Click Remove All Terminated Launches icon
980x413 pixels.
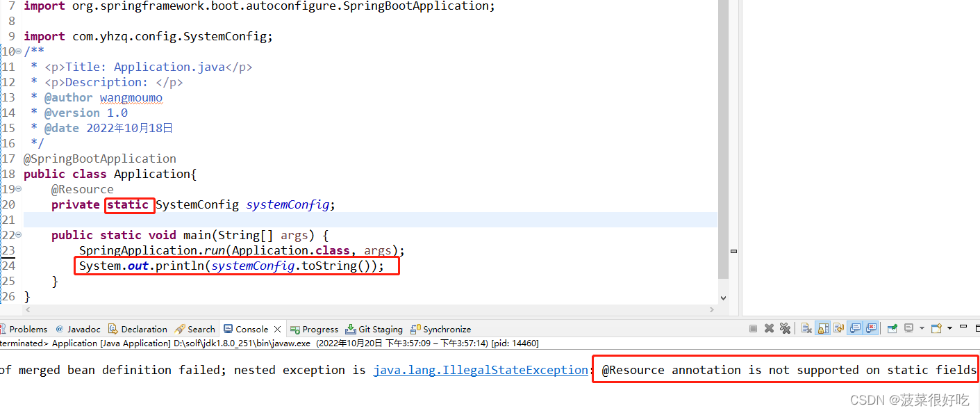[785, 327]
